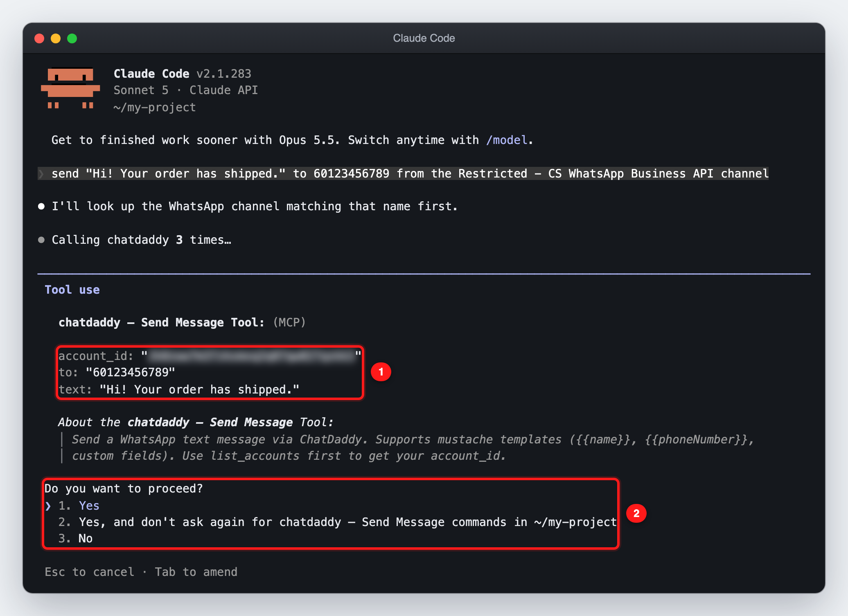The height and width of the screenshot is (616, 848).
Task: Maximize the window with the green button
Action: [x=72, y=38]
